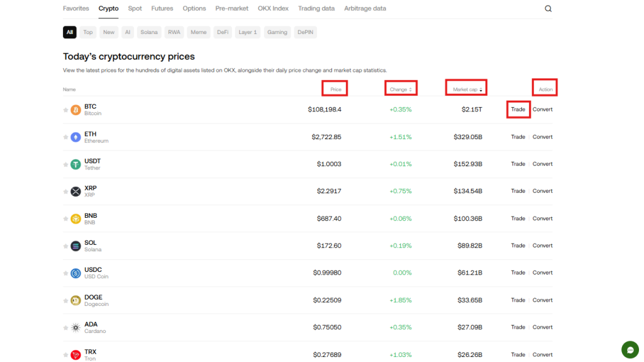Image resolution: width=644 pixels, height=362 pixels.
Task: Favorite XRP with its star
Action: 65,191
